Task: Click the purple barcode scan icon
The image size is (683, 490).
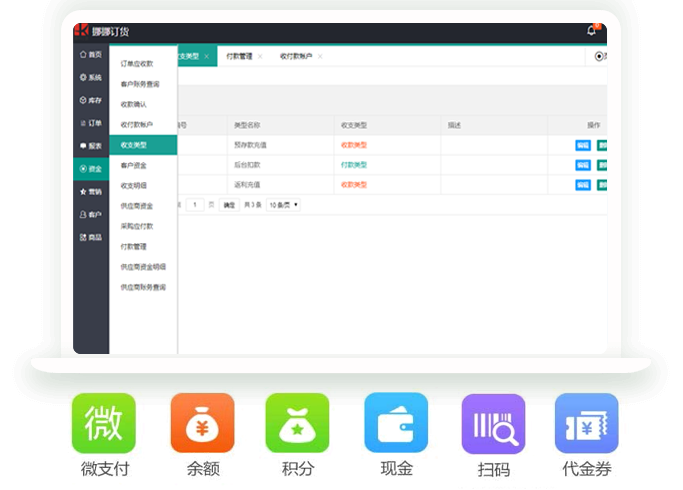Action: [x=492, y=422]
